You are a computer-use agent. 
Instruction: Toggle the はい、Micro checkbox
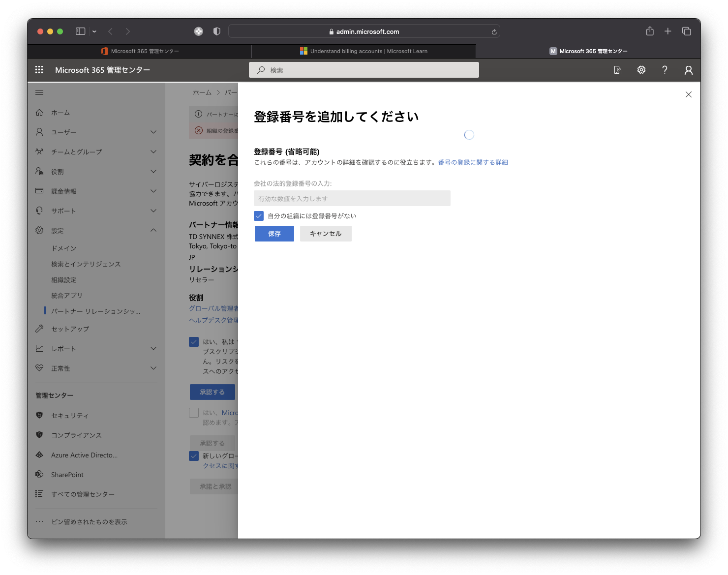pos(194,413)
